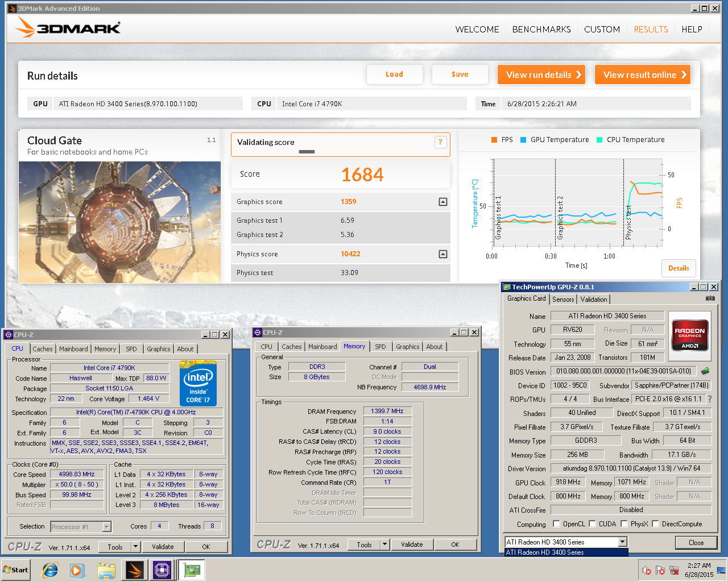Screen dimensions: 728x582
Task: Click the 3DMark logo in header
Action: click(68, 27)
